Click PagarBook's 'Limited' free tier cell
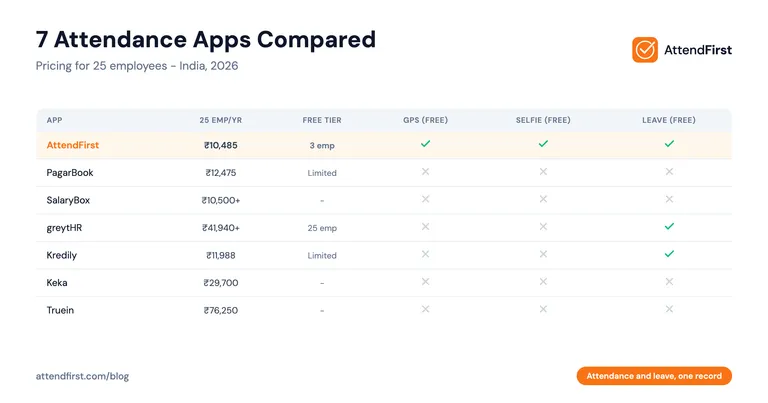 click(x=322, y=173)
